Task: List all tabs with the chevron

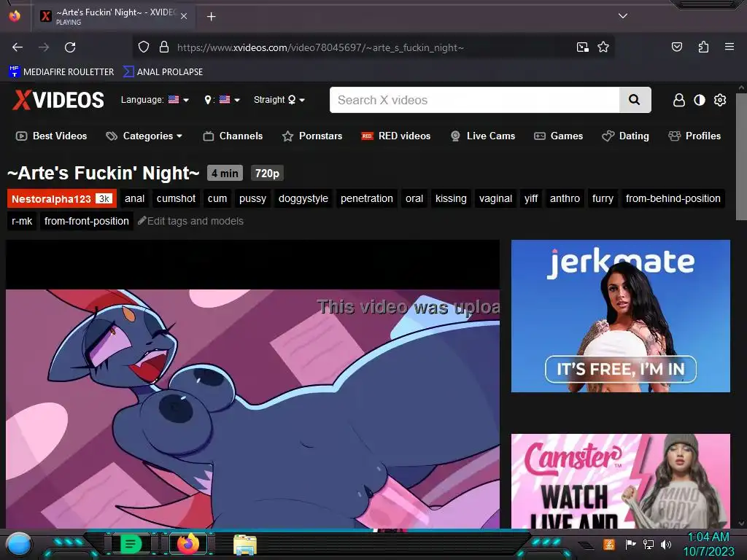Action: pos(623,16)
